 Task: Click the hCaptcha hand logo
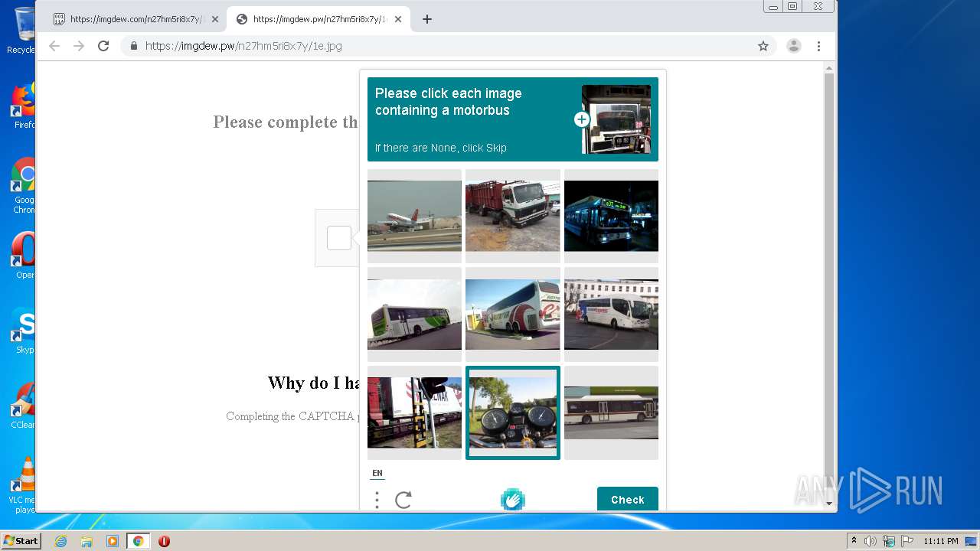coord(513,499)
